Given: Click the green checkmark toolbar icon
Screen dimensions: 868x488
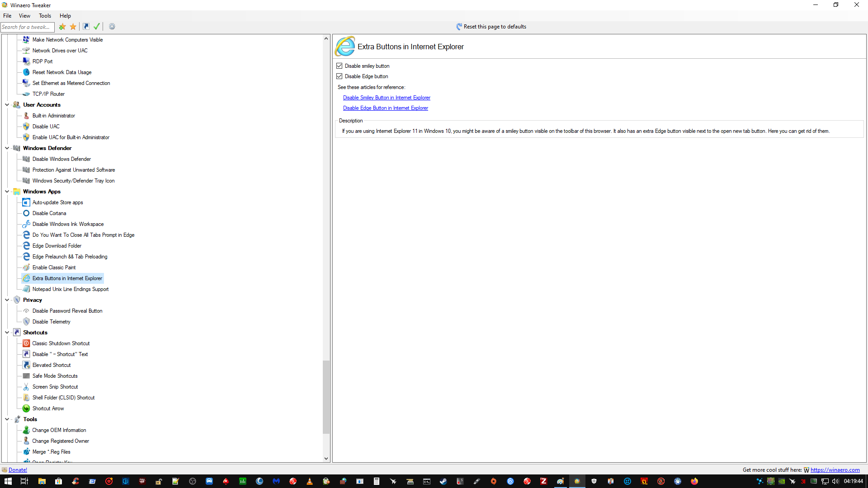Looking at the screenshot, I should 96,27.
